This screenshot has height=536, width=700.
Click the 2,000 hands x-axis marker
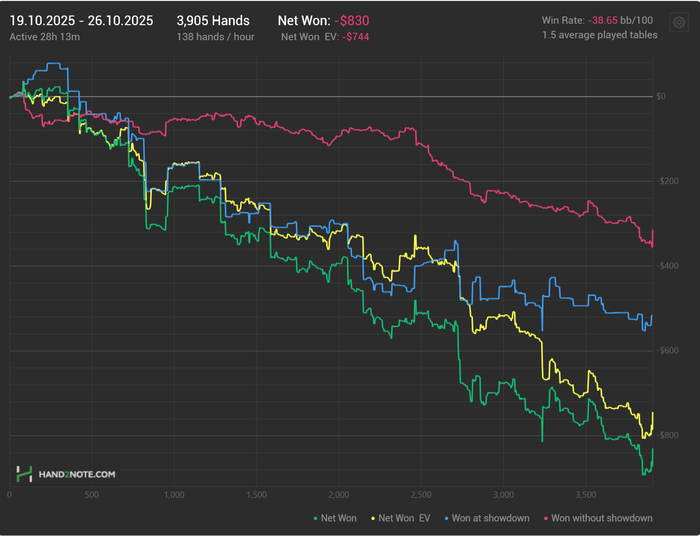(338, 494)
